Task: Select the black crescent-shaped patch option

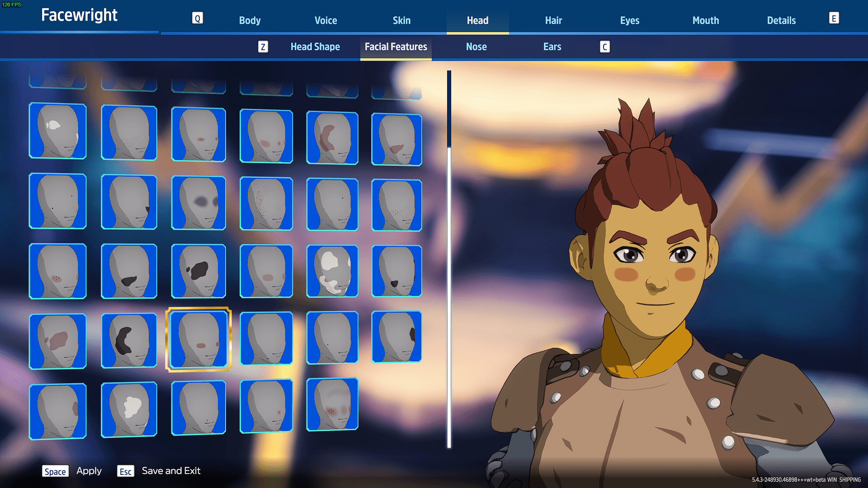Action: pyautogui.click(x=129, y=340)
